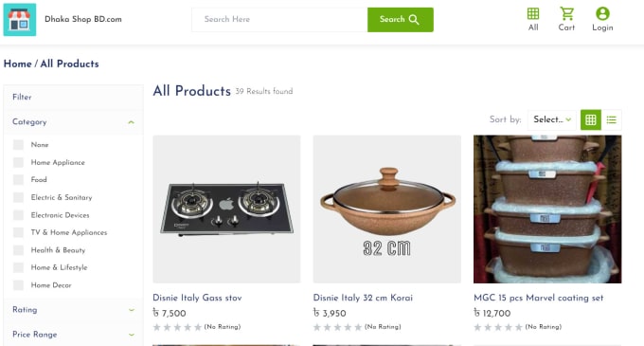644x346 pixels.
Task: Rate Disnie Italy Gass stov stars
Action: (x=177, y=327)
